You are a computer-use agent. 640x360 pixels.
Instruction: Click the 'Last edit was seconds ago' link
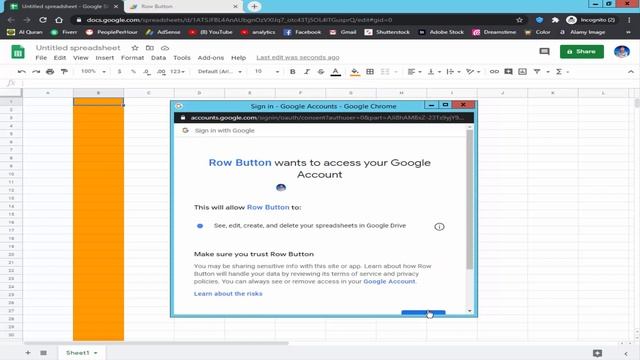coord(298,58)
